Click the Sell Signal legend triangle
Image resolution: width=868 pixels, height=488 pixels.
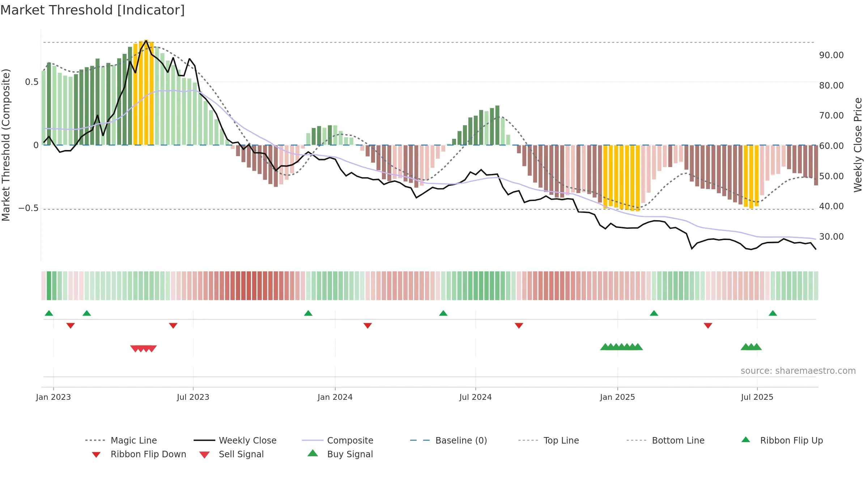pos(204,455)
